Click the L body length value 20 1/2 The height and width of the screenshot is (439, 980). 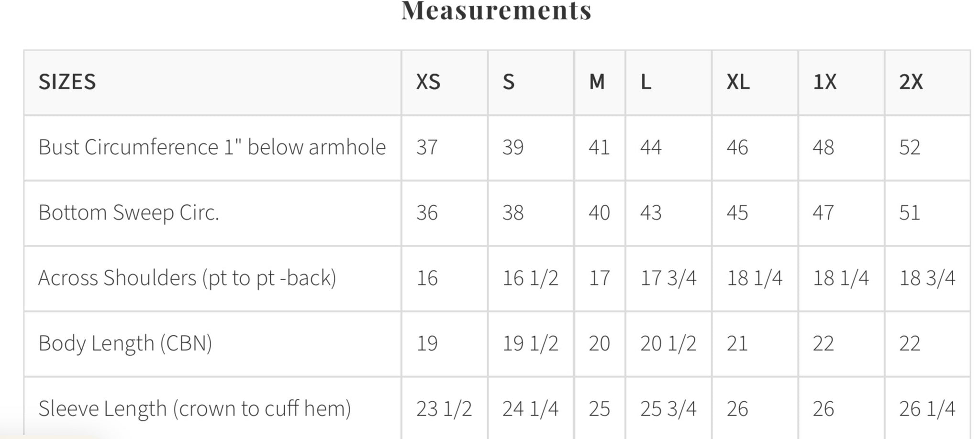668,343
